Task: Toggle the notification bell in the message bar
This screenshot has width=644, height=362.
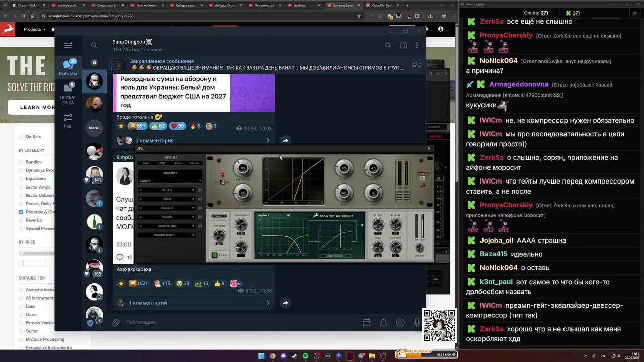Action: pyautogui.click(x=383, y=322)
